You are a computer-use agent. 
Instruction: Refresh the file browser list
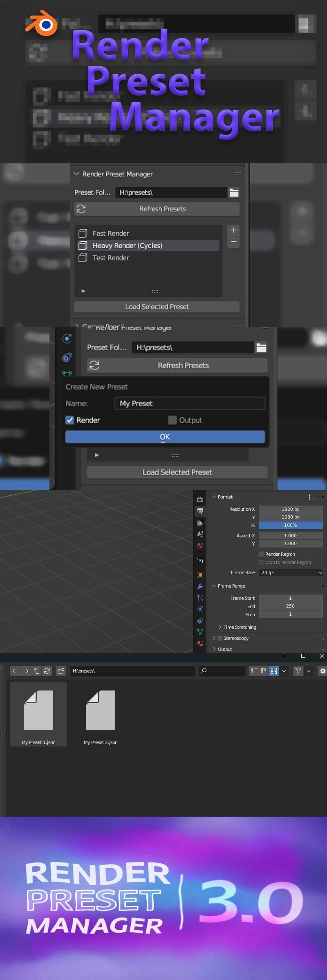click(47, 671)
